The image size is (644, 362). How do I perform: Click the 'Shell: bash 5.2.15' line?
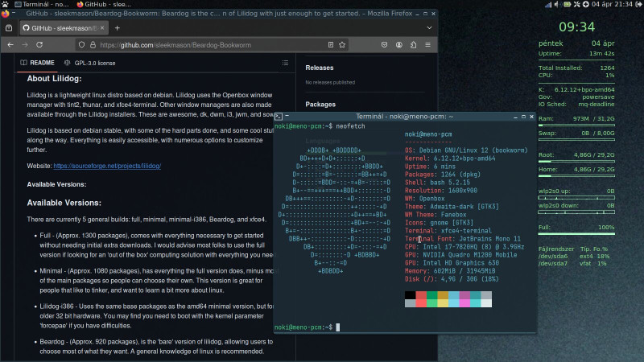[x=437, y=183]
